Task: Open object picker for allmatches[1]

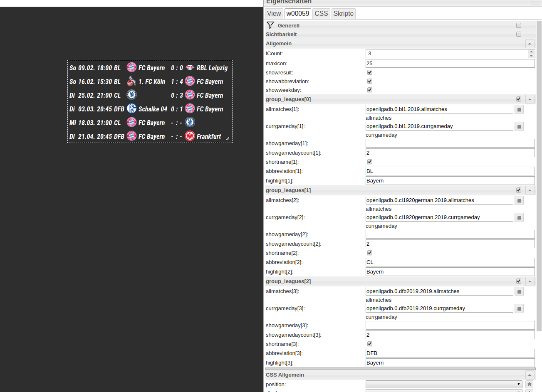Action: pyautogui.click(x=519, y=109)
